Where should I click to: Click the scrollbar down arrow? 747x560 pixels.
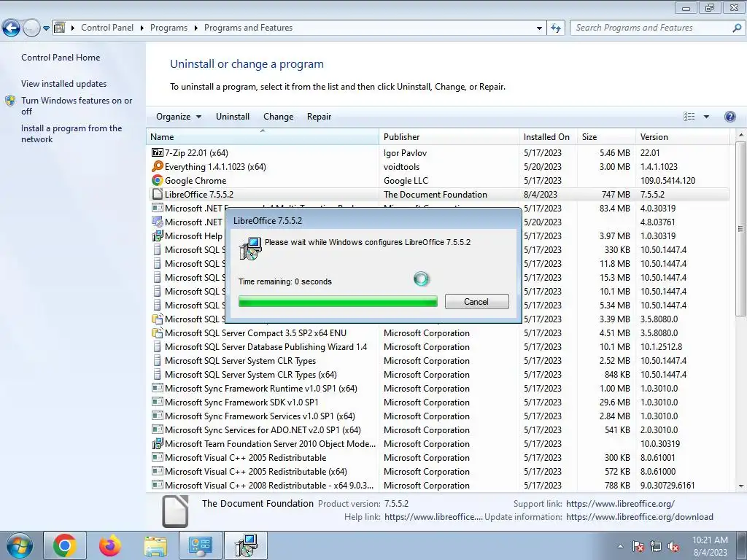(740, 486)
